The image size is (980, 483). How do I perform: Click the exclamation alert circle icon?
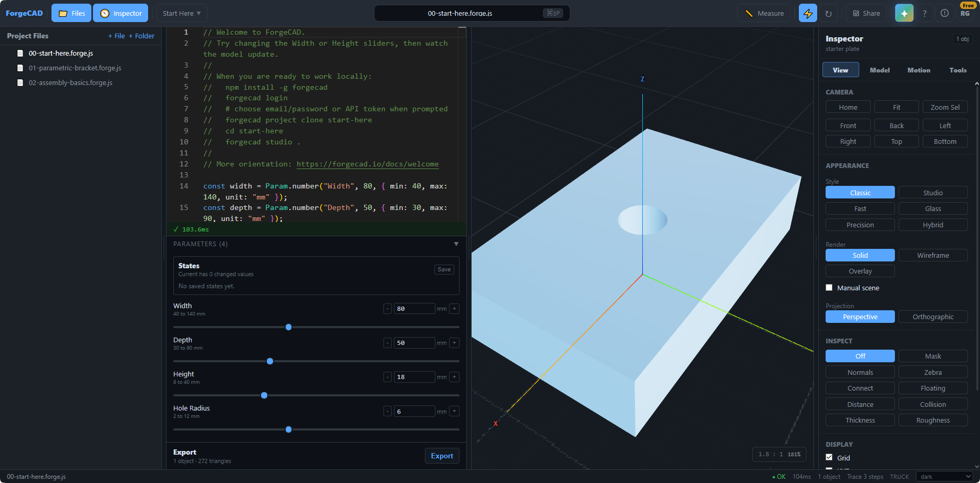[x=944, y=13]
